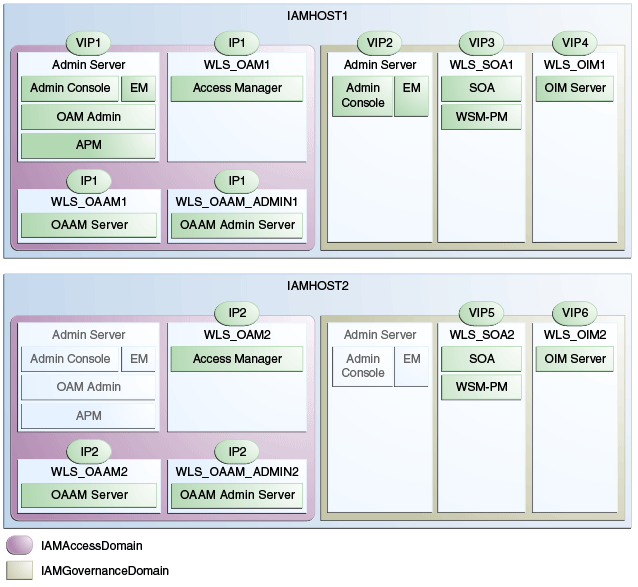Select the VIP4 badge above WLS_OIM1
This screenshot has width=638, height=587.
(575, 43)
